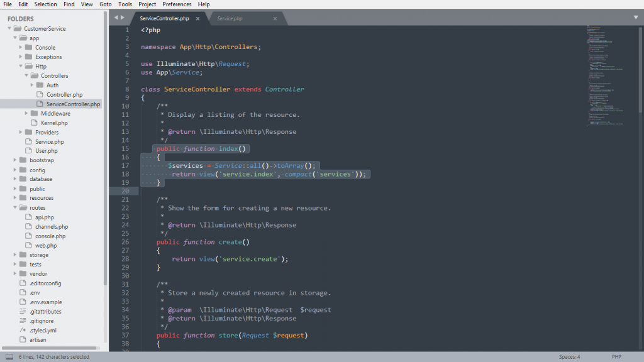Click the panel switcher icon in status bar
Screen dimensions: 644x362
click(x=9, y=357)
